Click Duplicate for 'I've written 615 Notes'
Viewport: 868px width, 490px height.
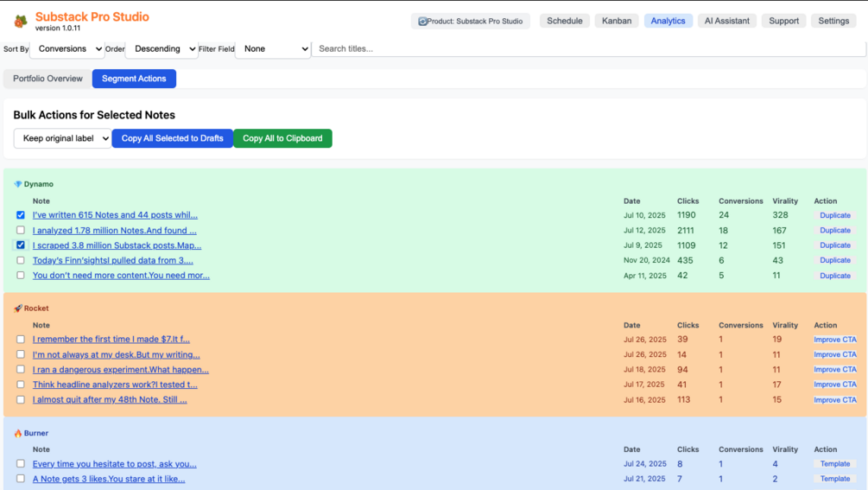tap(835, 215)
